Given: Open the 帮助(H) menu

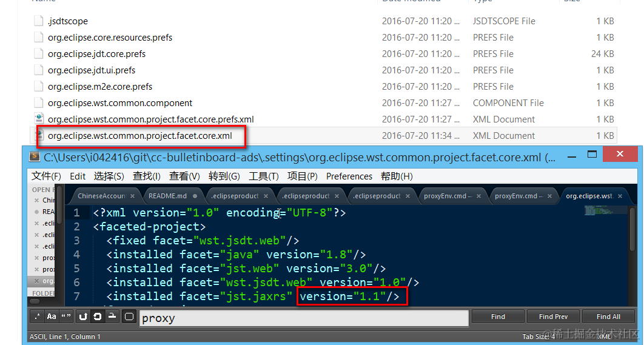Looking at the screenshot, I should (397, 176).
